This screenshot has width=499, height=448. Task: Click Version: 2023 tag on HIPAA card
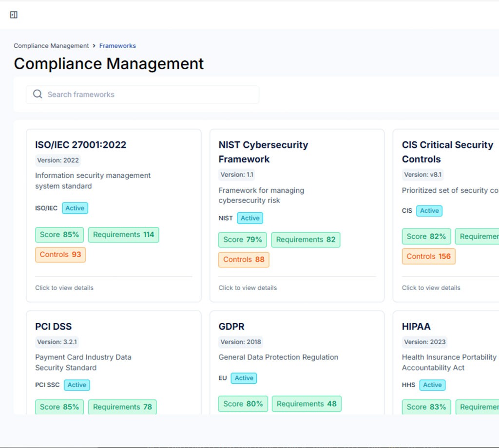pos(424,342)
